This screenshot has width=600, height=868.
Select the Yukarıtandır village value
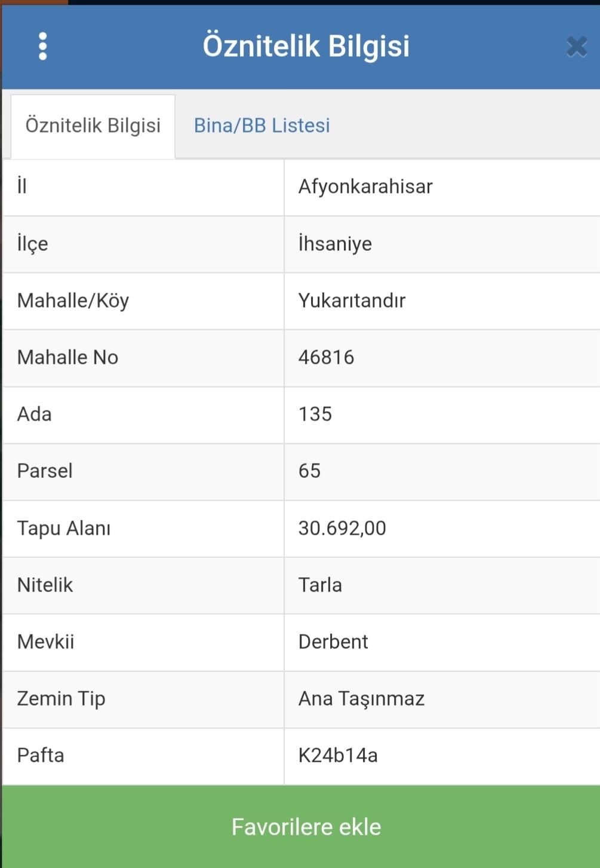point(352,300)
